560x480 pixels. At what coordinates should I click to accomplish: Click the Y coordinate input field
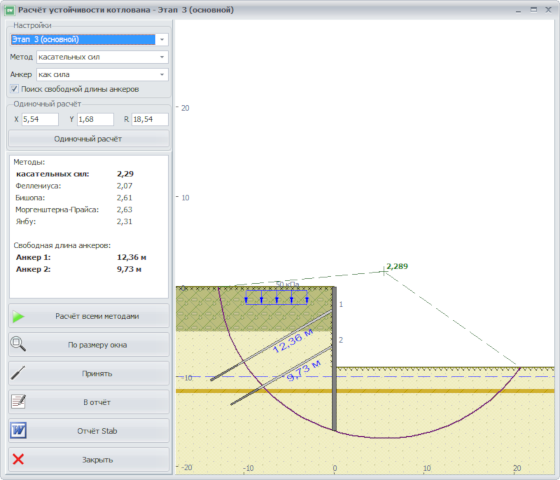pyautogui.click(x=95, y=119)
